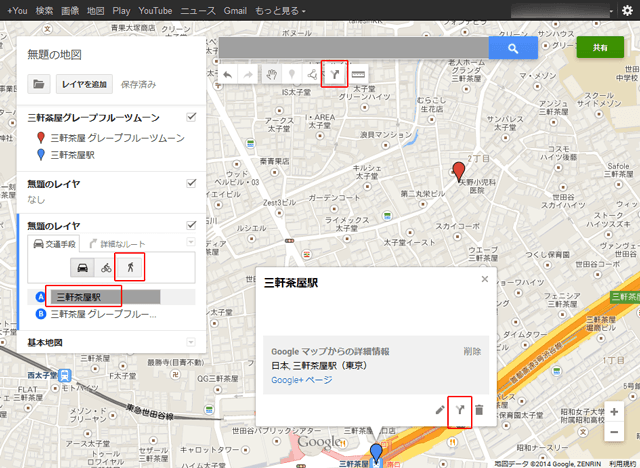The image size is (640, 468).
Task: Click the 保存済み status text
Action: click(x=139, y=84)
